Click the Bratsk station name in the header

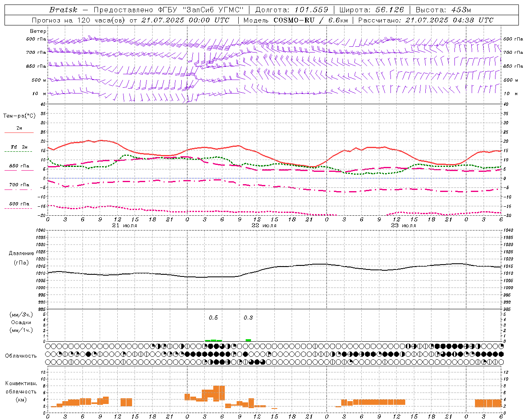pos(63,10)
